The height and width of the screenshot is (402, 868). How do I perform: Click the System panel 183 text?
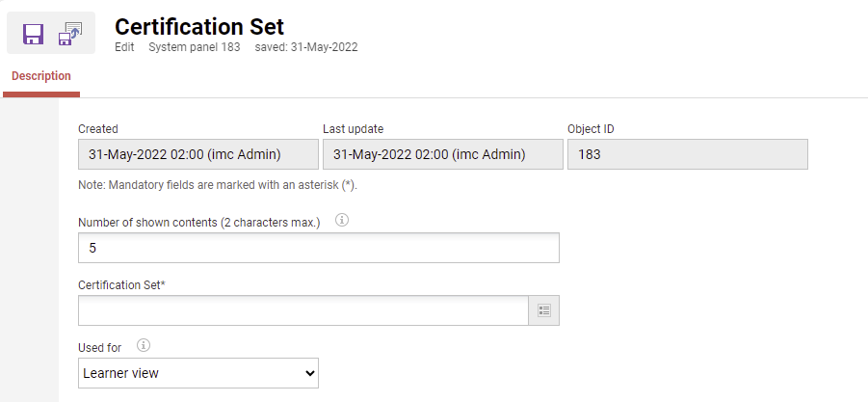click(194, 47)
